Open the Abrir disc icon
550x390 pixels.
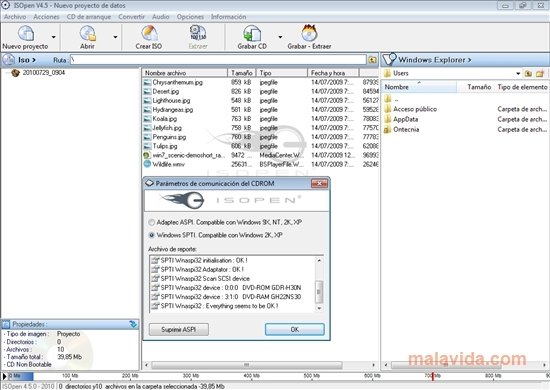pos(87,33)
